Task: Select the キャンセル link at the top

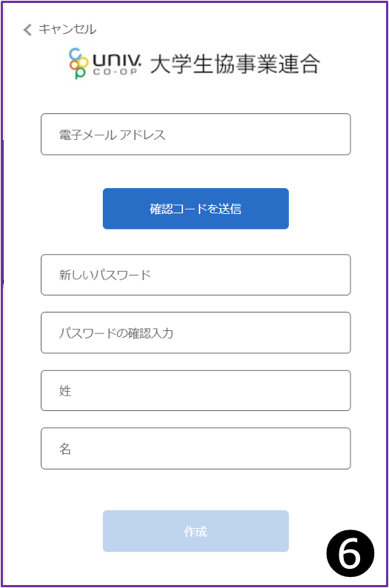Action: tap(67, 29)
